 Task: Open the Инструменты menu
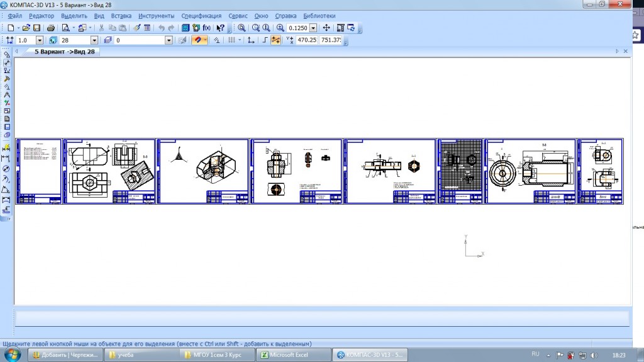156,16
